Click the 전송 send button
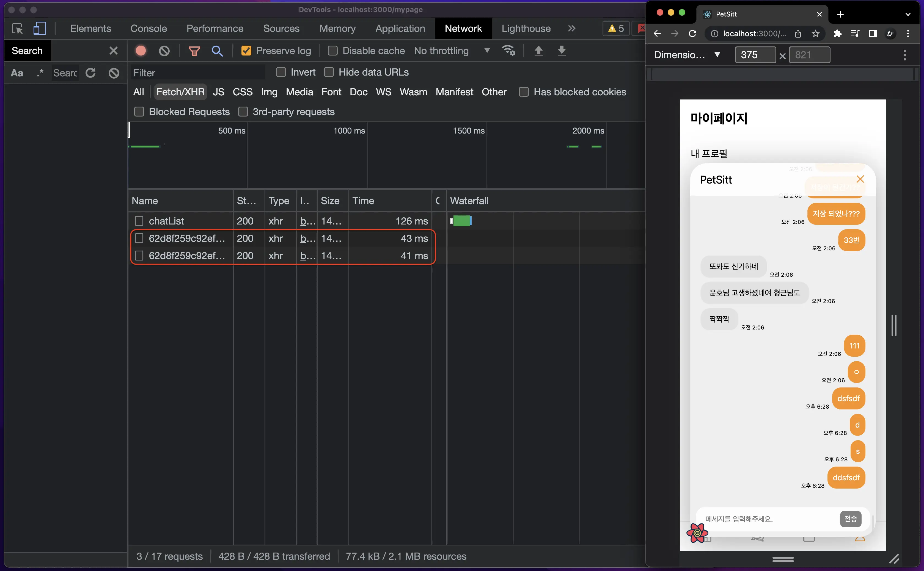924x571 pixels. point(850,519)
